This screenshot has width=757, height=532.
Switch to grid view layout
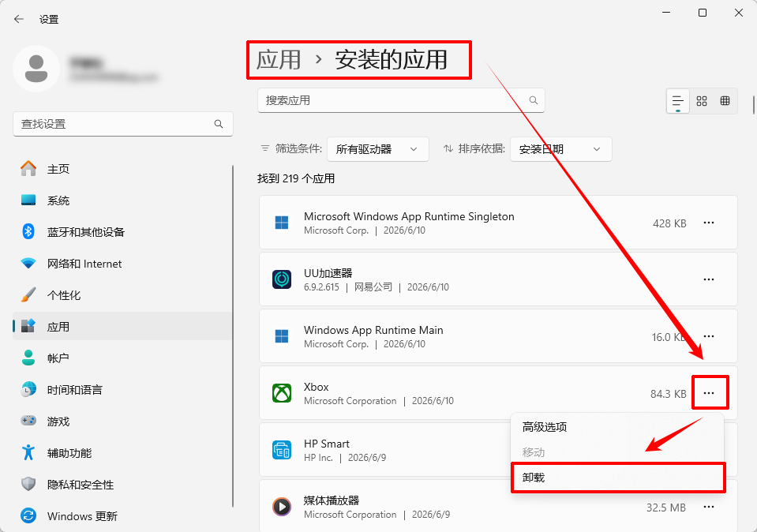pyautogui.click(x=702, y=101)
